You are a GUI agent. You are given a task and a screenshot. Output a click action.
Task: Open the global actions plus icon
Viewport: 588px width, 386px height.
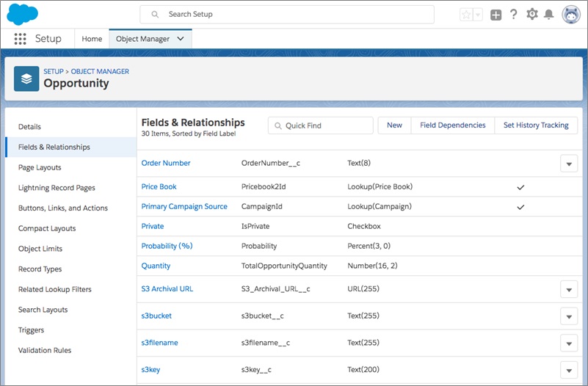point(496,15)
